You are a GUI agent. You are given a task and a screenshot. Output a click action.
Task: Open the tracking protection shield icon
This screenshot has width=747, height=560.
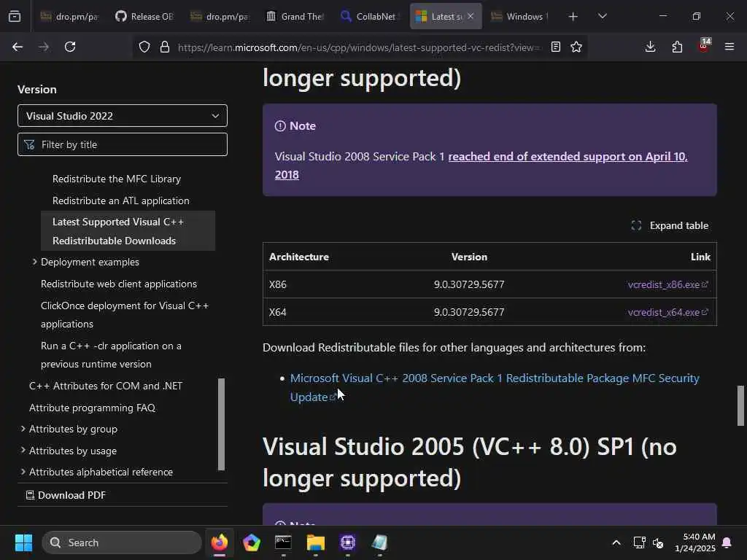tap(144, 47)
